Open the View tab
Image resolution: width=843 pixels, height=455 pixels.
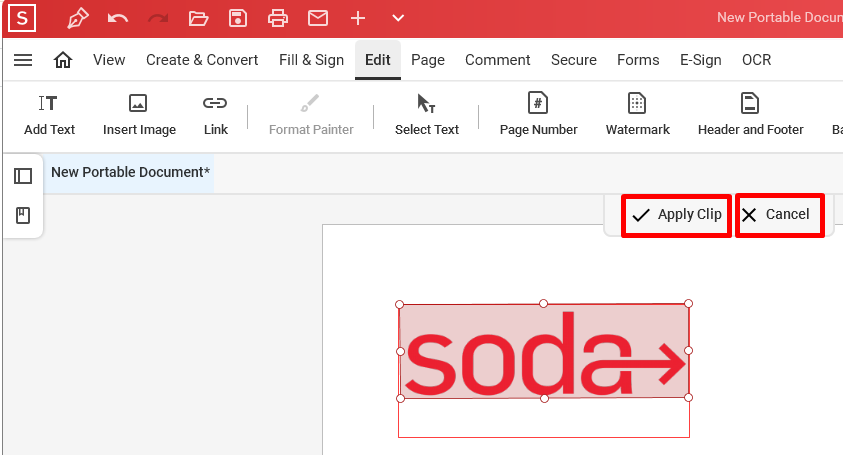[x=109, y=60]
